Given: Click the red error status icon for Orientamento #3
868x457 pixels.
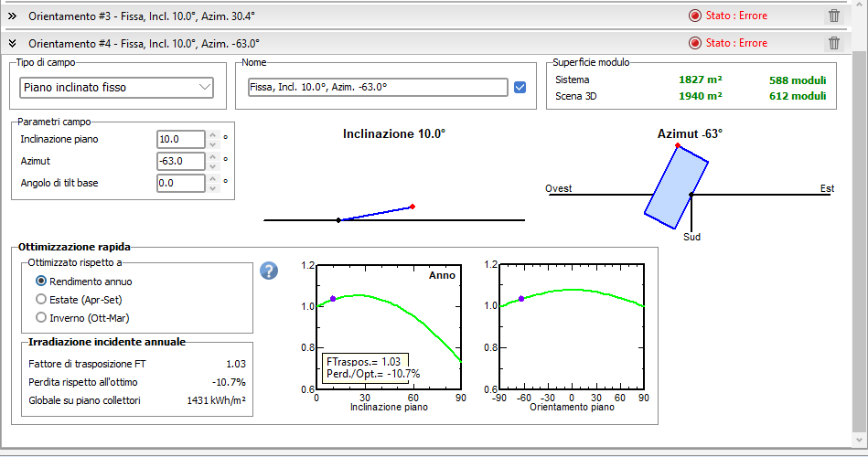Looking at the screenshot, I should coord(694,16).
